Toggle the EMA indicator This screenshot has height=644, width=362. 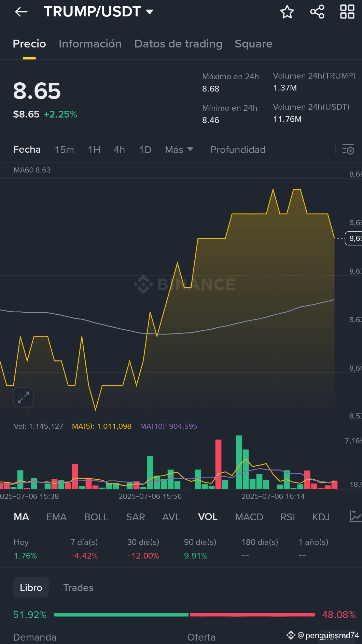[x=56, y=517]
